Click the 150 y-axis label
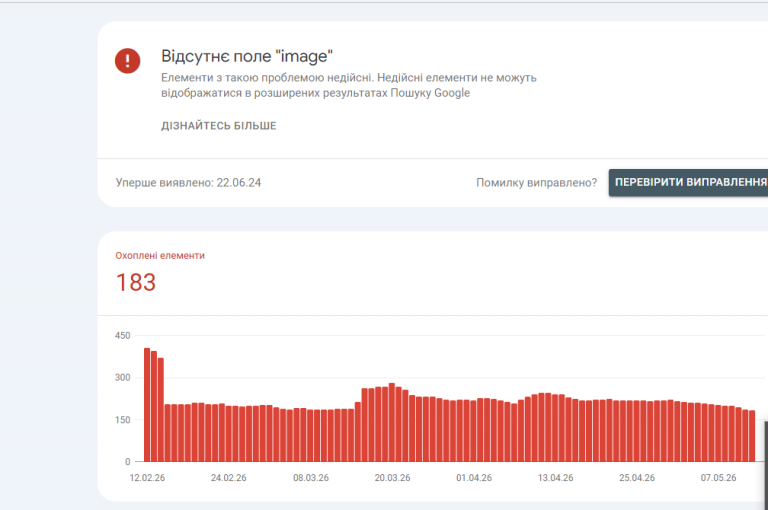Viewport: 768px width, 510px height. tap(122, 420)
